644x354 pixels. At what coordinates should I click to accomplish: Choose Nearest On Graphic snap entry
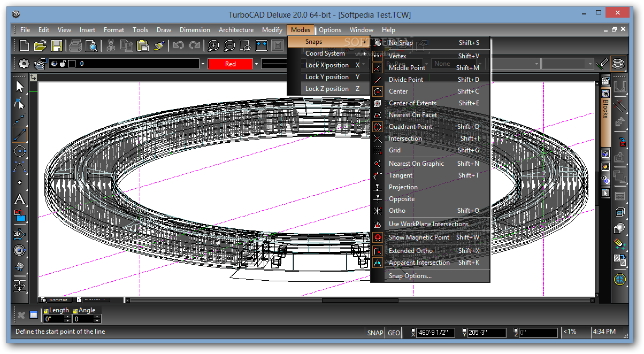coord(430,164)
